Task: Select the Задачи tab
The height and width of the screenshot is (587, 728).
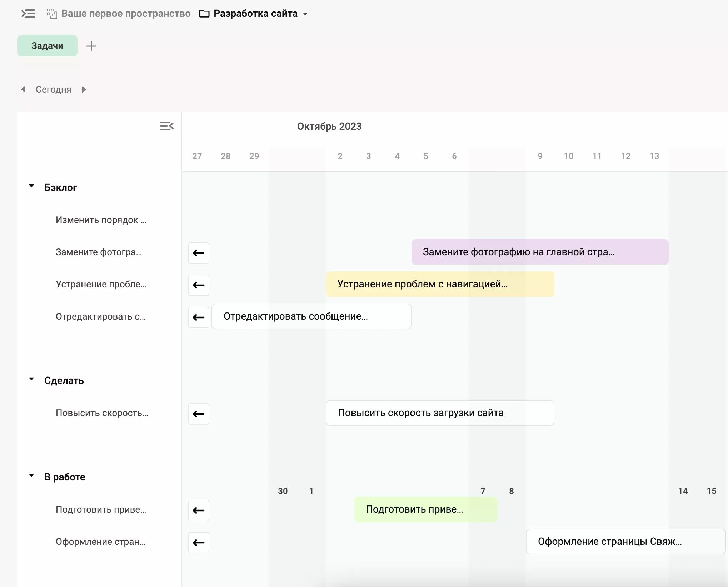Action: click(x=47, y=46)
